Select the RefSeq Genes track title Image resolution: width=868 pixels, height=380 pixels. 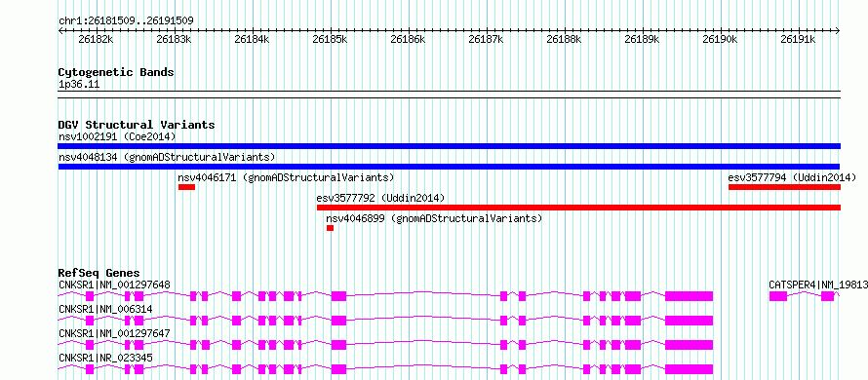(99, 273)
